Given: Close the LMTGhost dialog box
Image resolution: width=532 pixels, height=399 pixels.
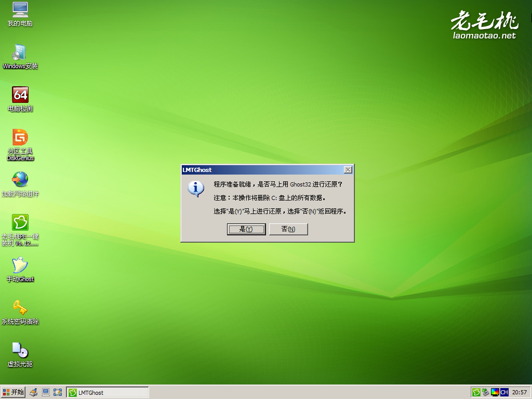Looking at the screenshot, I should click(x=348, y=170).
